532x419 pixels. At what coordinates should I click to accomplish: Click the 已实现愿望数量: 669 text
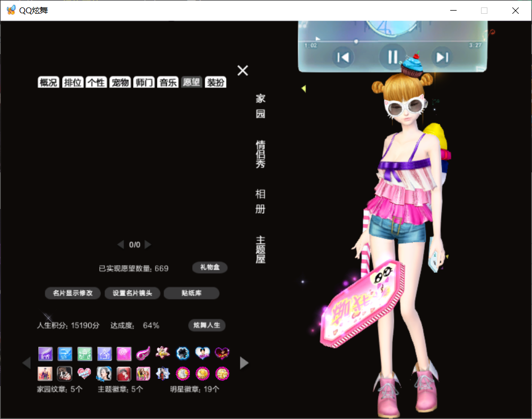(134, 268)
